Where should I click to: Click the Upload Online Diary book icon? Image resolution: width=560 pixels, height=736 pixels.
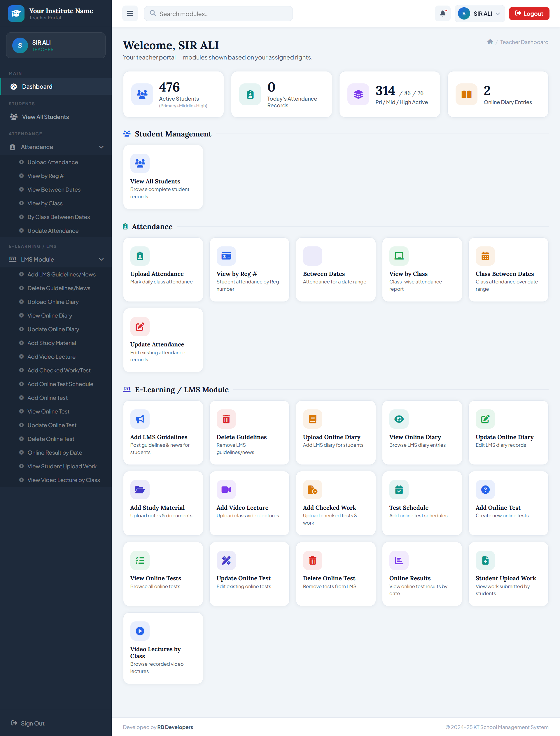[313, 419]
